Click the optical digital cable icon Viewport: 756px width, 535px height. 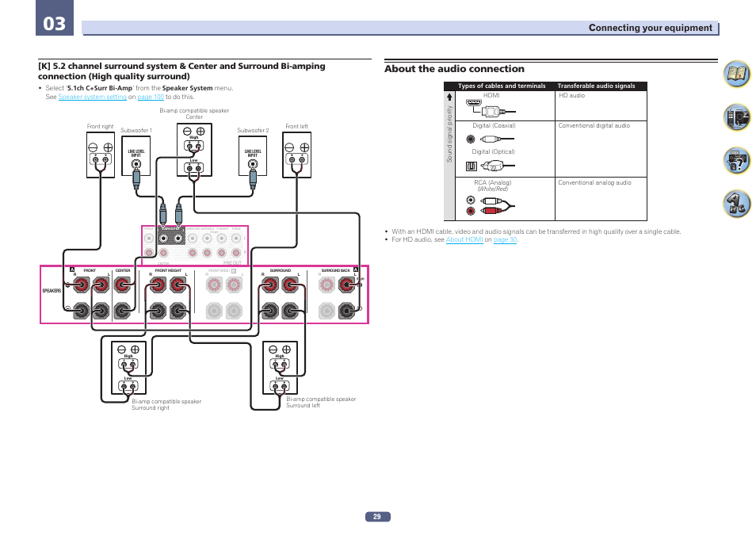point(490,166)
